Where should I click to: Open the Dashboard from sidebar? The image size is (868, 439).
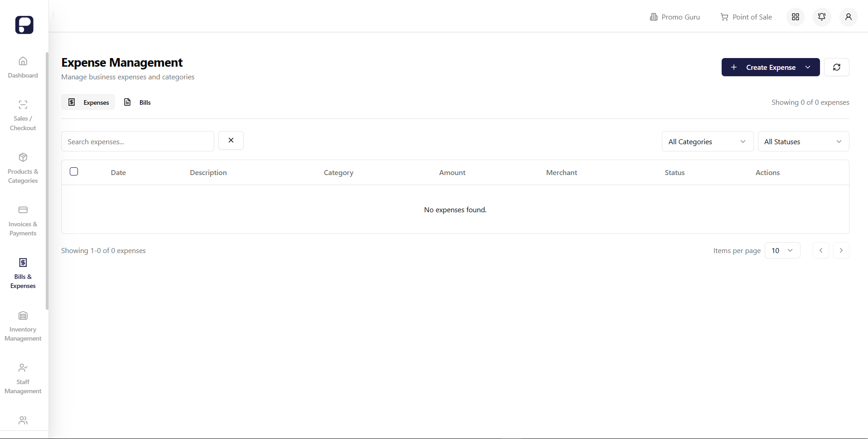pos(23,67)
